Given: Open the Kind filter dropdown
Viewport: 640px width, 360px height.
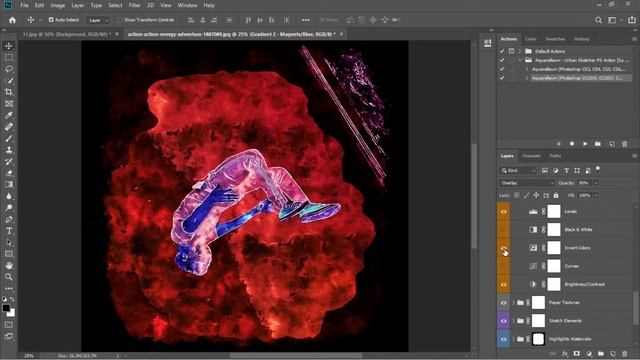Looking at the screenshot, I should tap(518, 171).
